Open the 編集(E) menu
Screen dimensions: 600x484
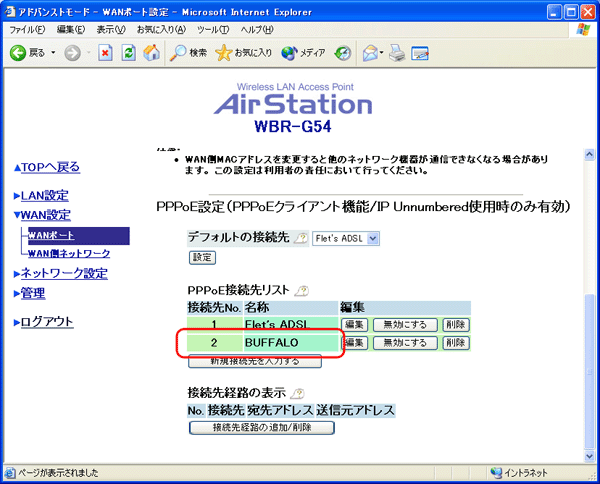click(x=71, y=29)
